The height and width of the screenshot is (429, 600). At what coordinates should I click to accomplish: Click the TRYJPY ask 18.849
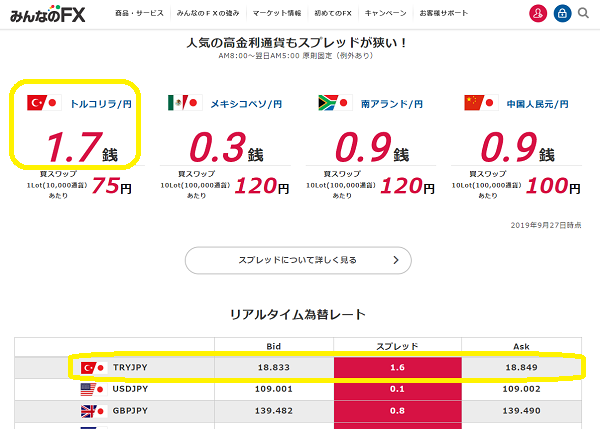522,367
